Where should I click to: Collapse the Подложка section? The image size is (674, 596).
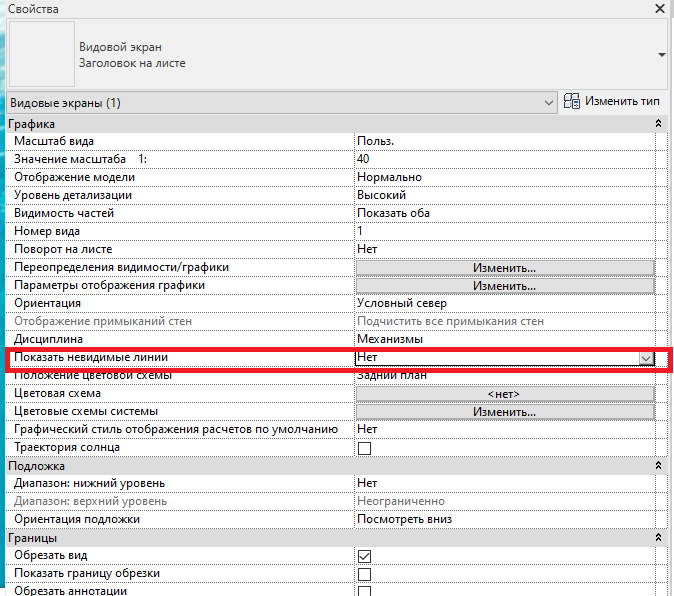(658, 465)
